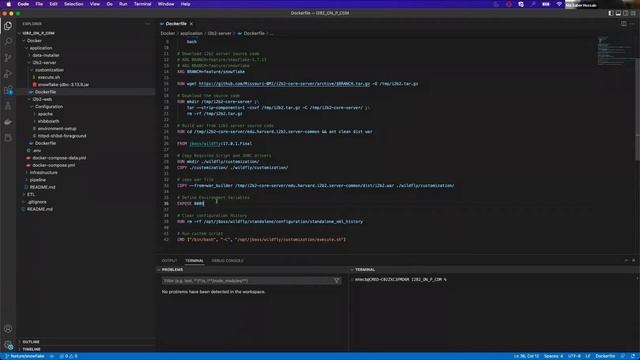Open Source Control view in activity bar
Viewport: 640px width, 360px height.
click(8, 58)
